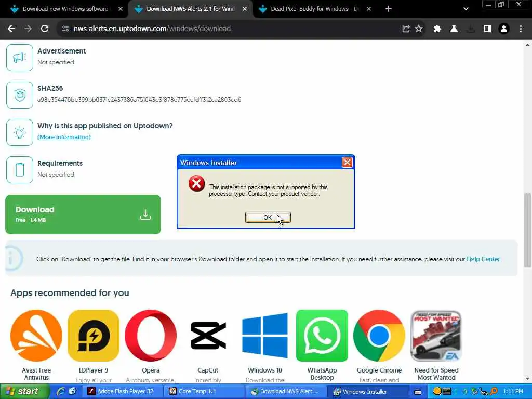Click the address bar URL
The height and width of the screenshot is (399, 532).
[x=152, y=29]
